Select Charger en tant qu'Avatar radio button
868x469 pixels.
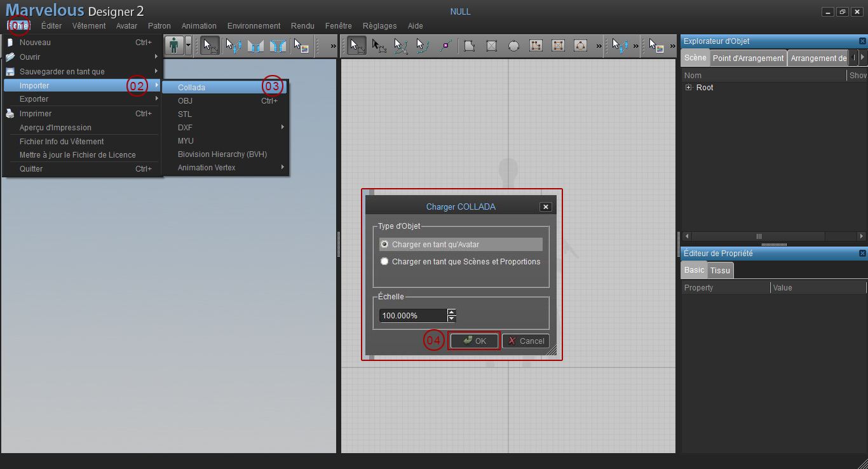click(384, 245)
